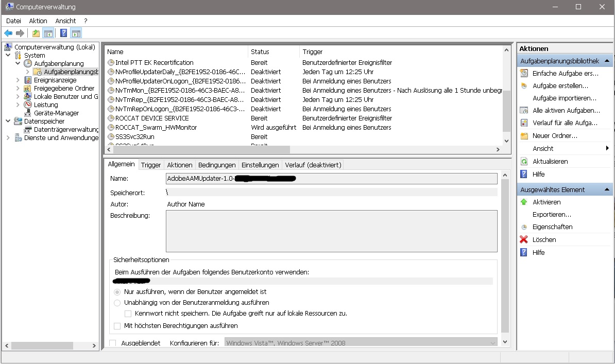The image size is (615, 364).
Task: Expand the Ereignisanzeige tree node
Action: (18, 80)
